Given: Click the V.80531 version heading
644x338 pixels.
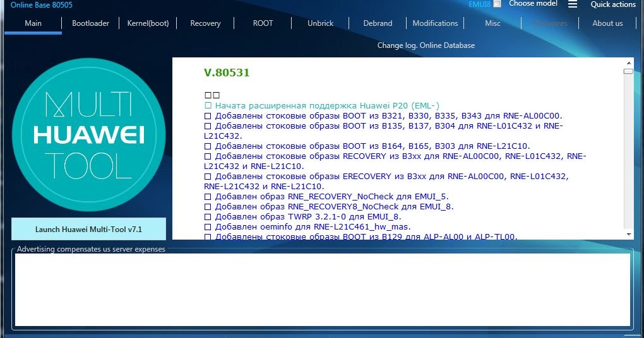Looking at the screenshot, I should pyautogui.click(x=227, y=73).
